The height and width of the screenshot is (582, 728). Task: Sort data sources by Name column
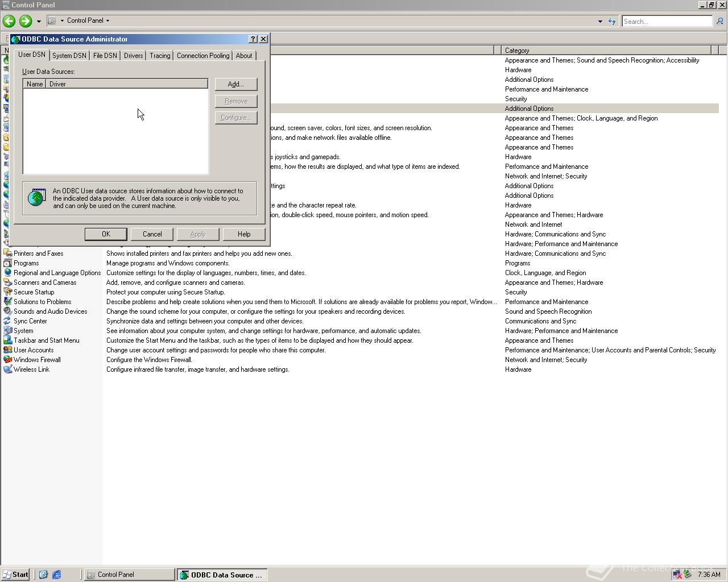[35, 84]
